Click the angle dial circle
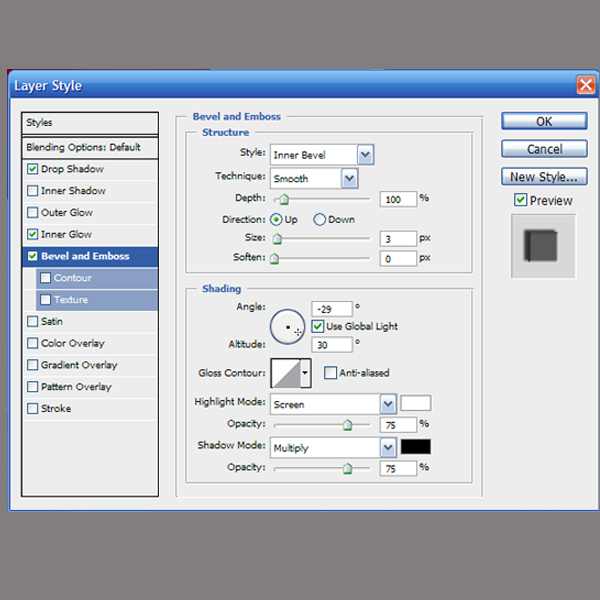This screenshot has height=600, width=600. [x=288, y=326]
